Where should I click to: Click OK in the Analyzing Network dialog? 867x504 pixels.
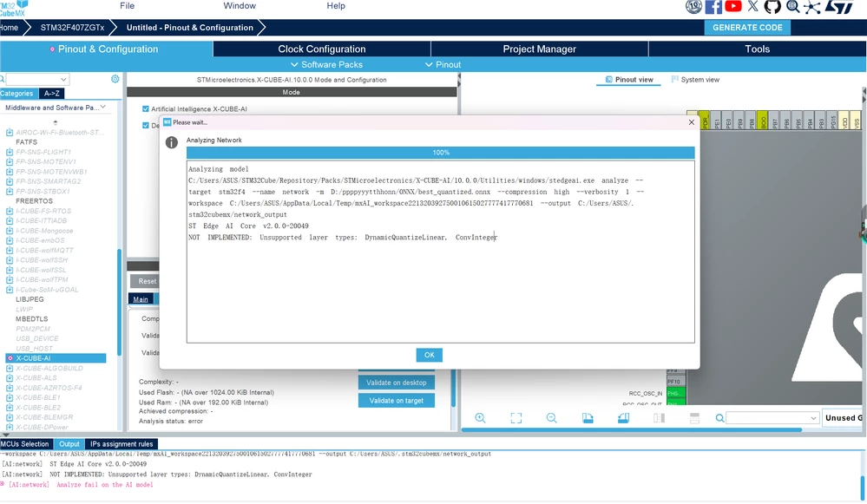(x=429, y=355)
